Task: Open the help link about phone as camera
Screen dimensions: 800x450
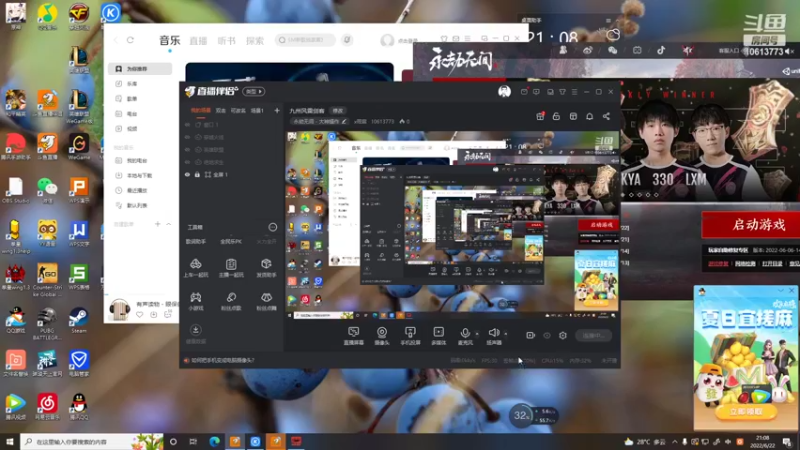Action: 222,360
